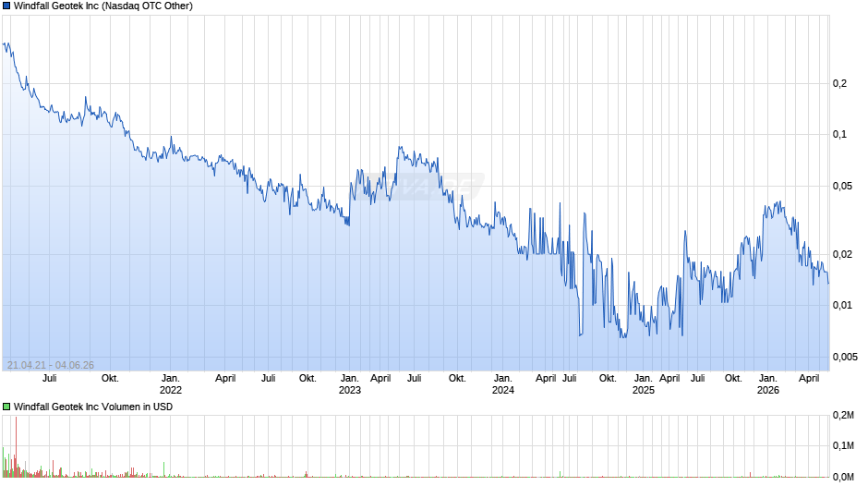Viewport: 868px width, 486px height.
Task: Click the 'Jan. 2025' time axis label
Action: coord(644,384)
